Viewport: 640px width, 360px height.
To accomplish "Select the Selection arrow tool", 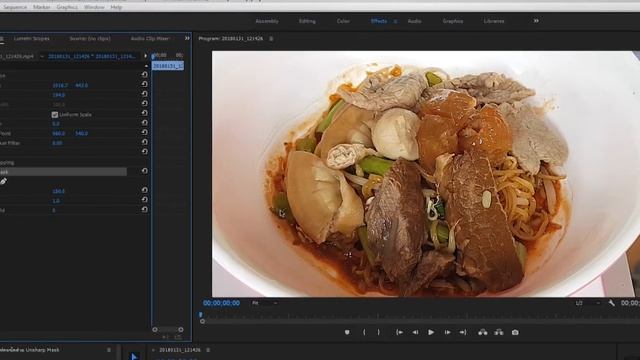I will 133,356.
